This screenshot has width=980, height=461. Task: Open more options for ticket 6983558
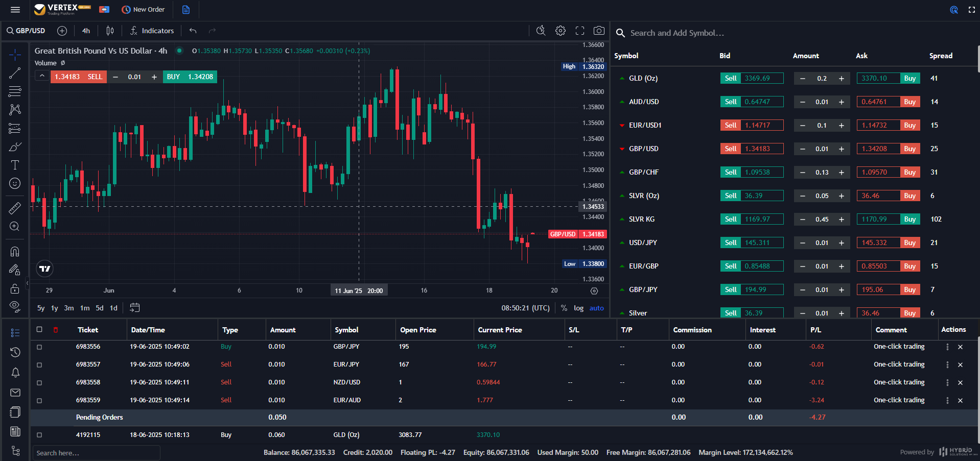(947, 382)
